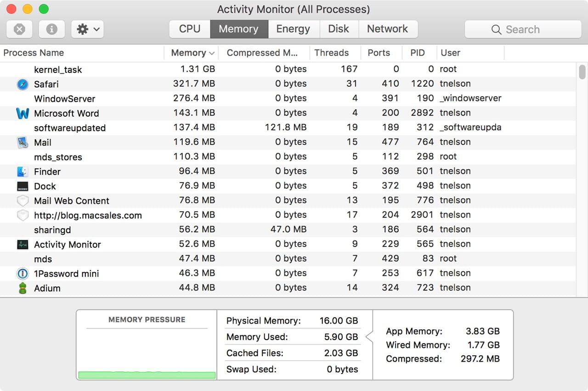Switch to the Network tab
This screenshot has height=391, width=588.
(x=387, y=29)
